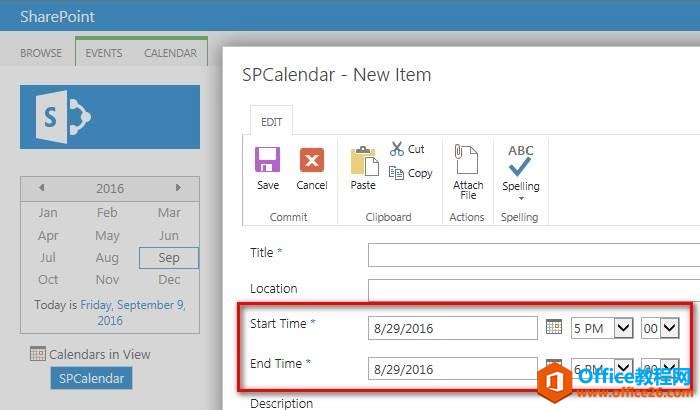Open Start Time date picker calendar icon

pyautogui.click(x=554, y=327)
